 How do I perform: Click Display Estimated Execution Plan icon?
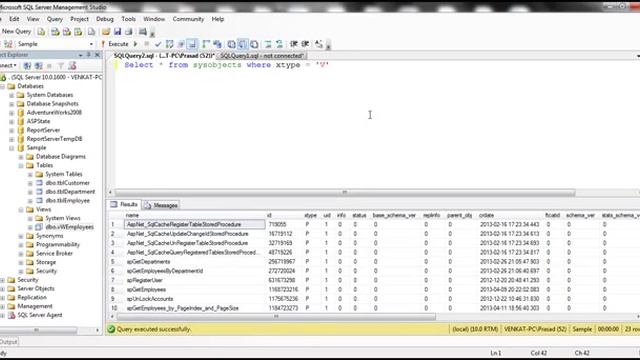pyautogui.click(x=169, y=44)
